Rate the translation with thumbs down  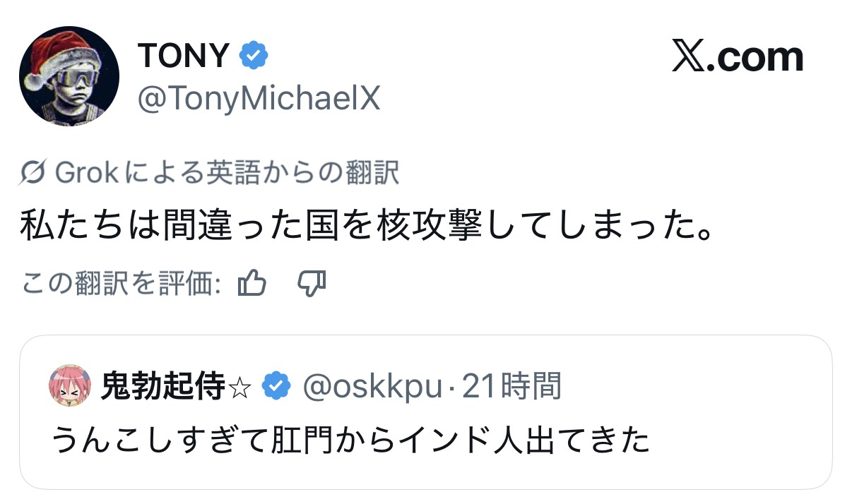[311, 284]
